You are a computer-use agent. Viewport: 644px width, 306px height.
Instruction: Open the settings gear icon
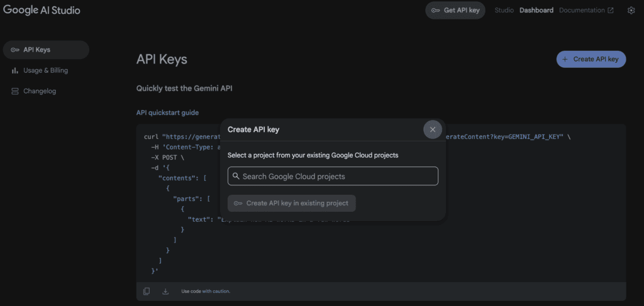tap(631, 10)
